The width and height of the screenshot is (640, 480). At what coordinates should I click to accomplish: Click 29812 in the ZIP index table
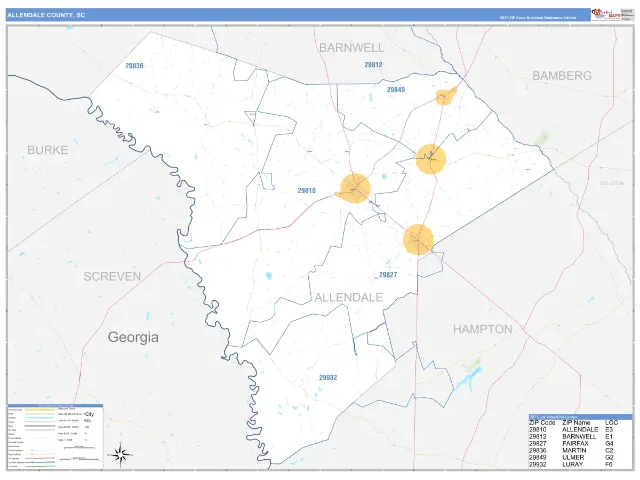[538, 437]
